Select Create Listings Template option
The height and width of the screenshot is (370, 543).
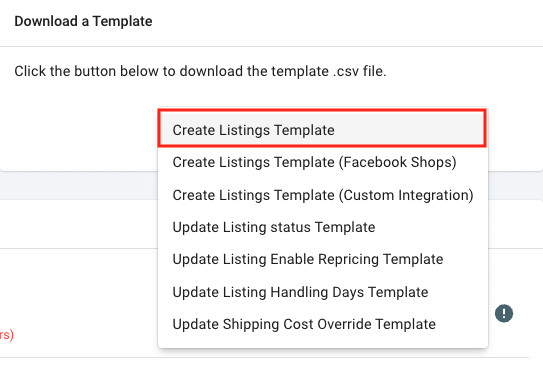(x=322, y=130)
